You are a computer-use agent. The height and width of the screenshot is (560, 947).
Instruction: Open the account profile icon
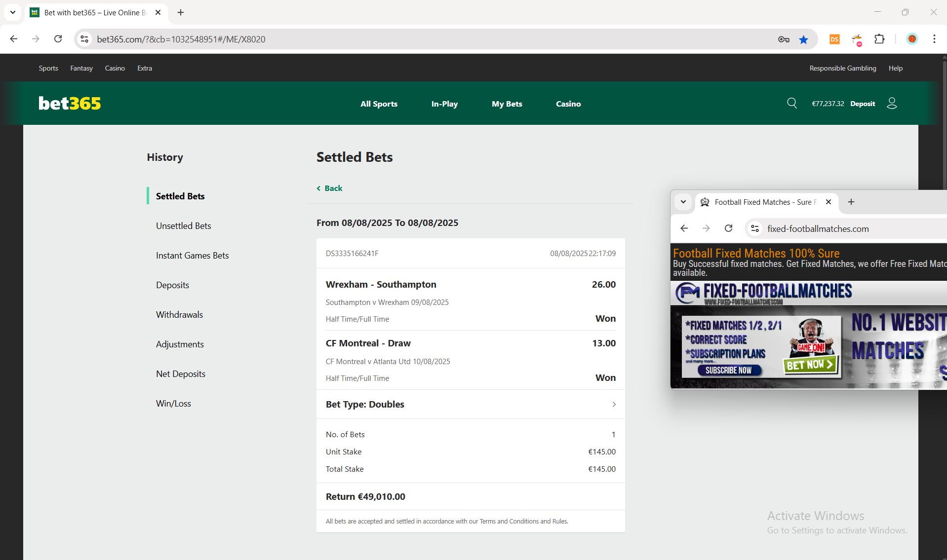tap(892, 103)
